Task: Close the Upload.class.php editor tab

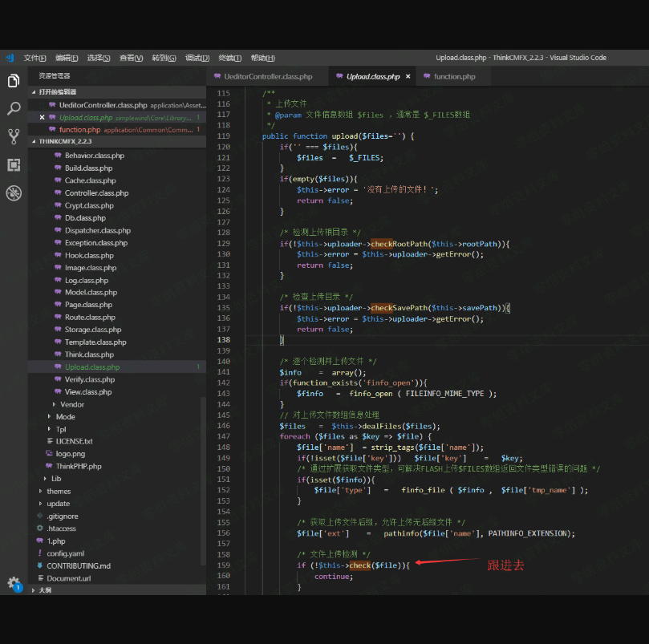Action: tap(408, 77)
